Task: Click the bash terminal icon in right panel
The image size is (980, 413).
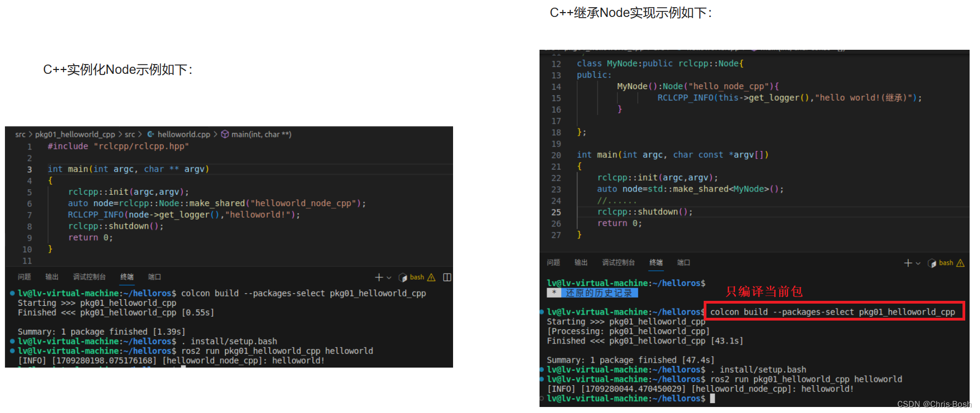Action: point(932,264)
